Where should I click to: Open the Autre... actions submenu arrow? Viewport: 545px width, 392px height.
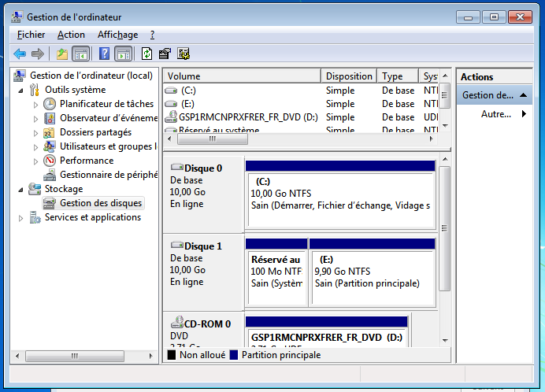click(524, 114)
